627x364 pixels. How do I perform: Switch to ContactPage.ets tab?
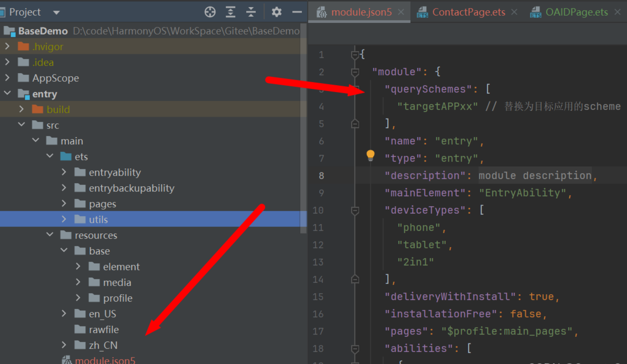(x=468, y=12)
